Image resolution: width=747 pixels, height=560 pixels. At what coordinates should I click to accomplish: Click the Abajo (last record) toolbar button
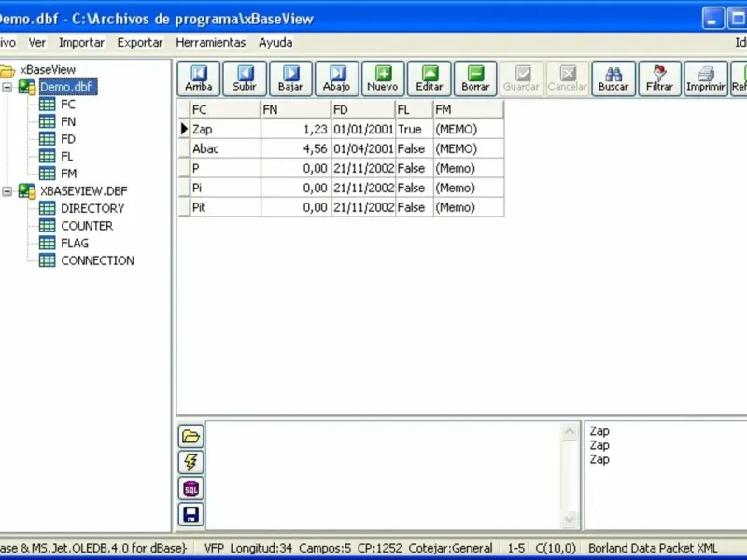click(337, 78)
